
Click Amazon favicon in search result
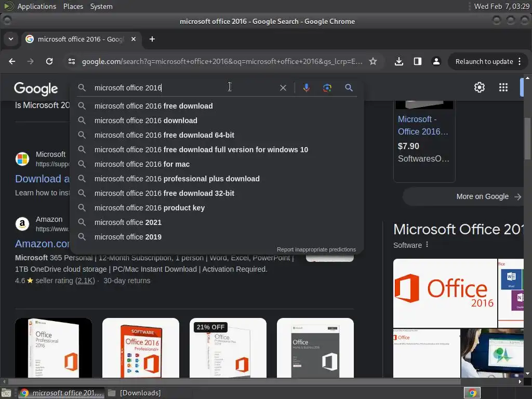pyautogui.click(x=22, y=224)
